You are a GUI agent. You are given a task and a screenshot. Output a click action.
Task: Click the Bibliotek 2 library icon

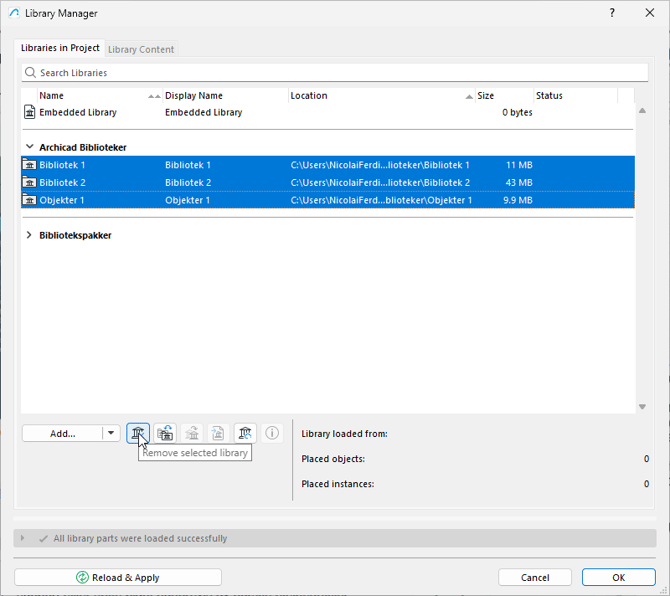click(30, 183)
